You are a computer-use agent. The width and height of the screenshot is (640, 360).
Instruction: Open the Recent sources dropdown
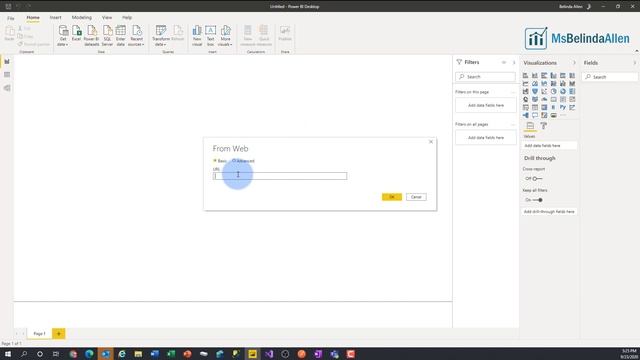point(136,36)
